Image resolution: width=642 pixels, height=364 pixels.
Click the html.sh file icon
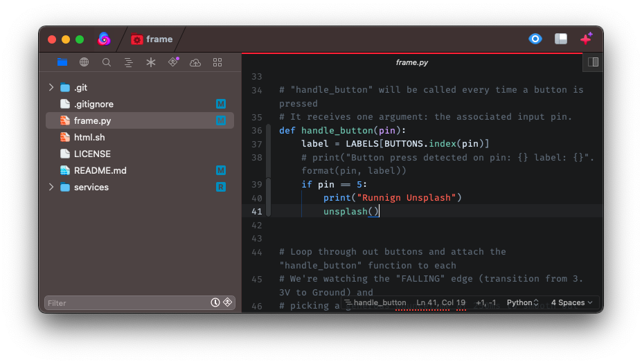point(64,137)
